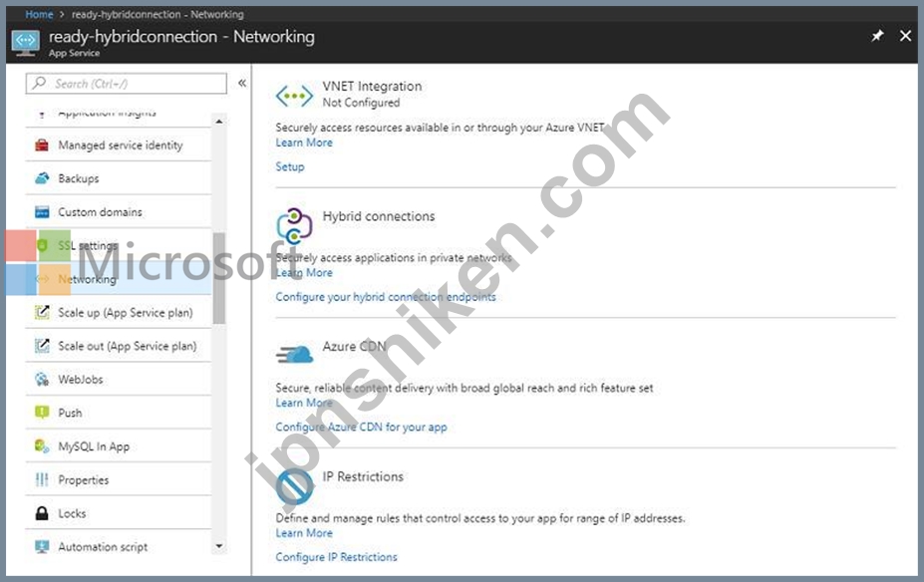Viewport: 924px width, 582px height.
Task: Click the Backups cloud icon
Action: [42, 178]
